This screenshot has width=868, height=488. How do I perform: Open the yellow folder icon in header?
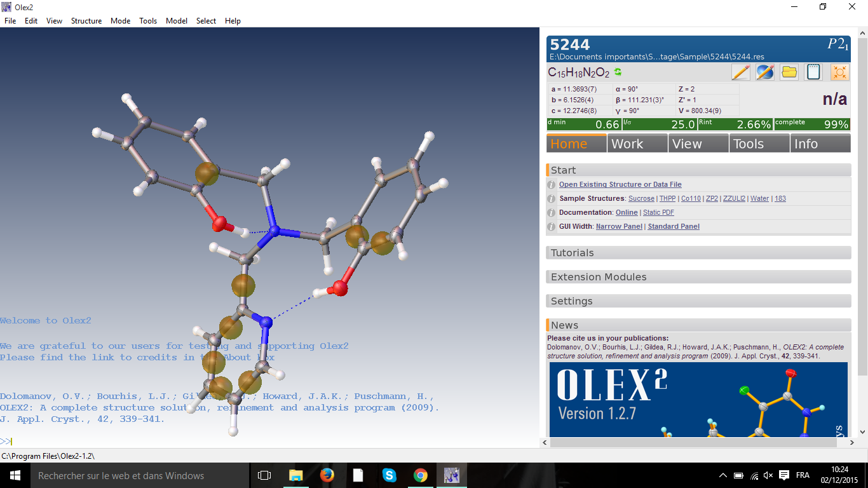pos(789,72)
